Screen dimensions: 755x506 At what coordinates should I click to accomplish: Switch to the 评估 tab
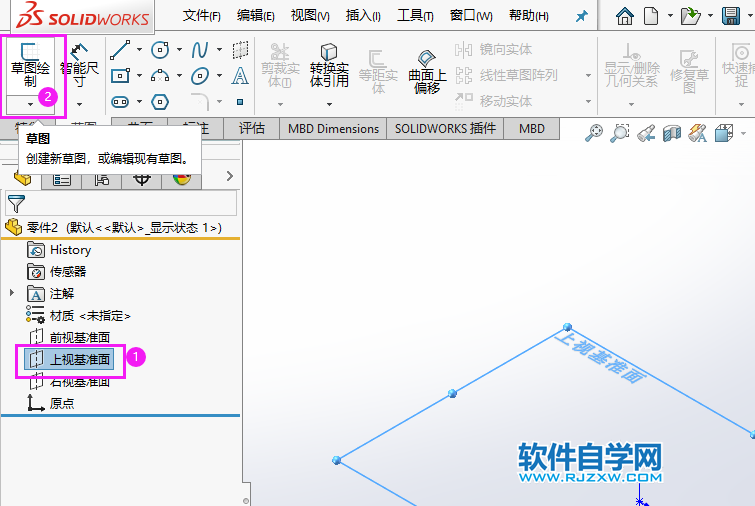(x=251, y=129)
